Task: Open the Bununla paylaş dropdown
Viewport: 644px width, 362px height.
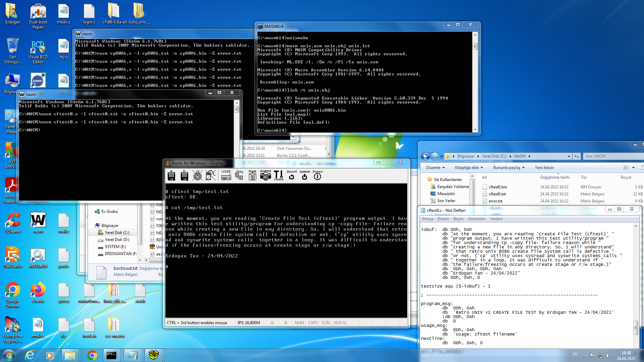Action: tap(508, 168)
